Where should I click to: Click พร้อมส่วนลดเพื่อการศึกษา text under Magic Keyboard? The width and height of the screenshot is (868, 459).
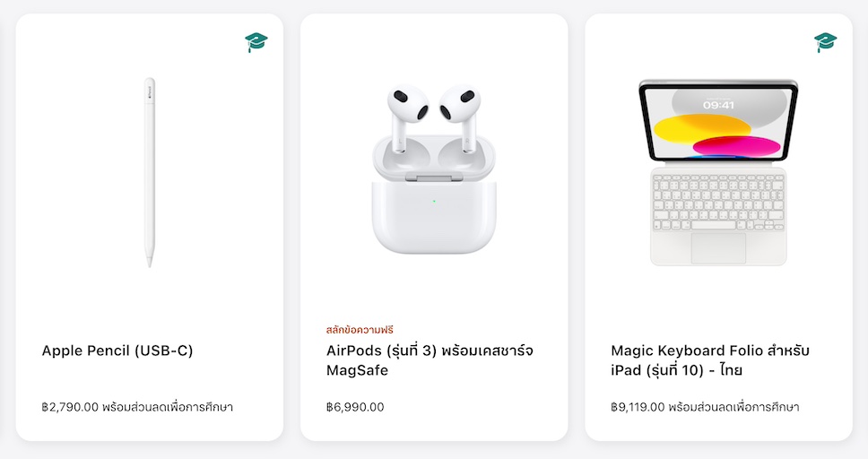click(x=733, y=407)
